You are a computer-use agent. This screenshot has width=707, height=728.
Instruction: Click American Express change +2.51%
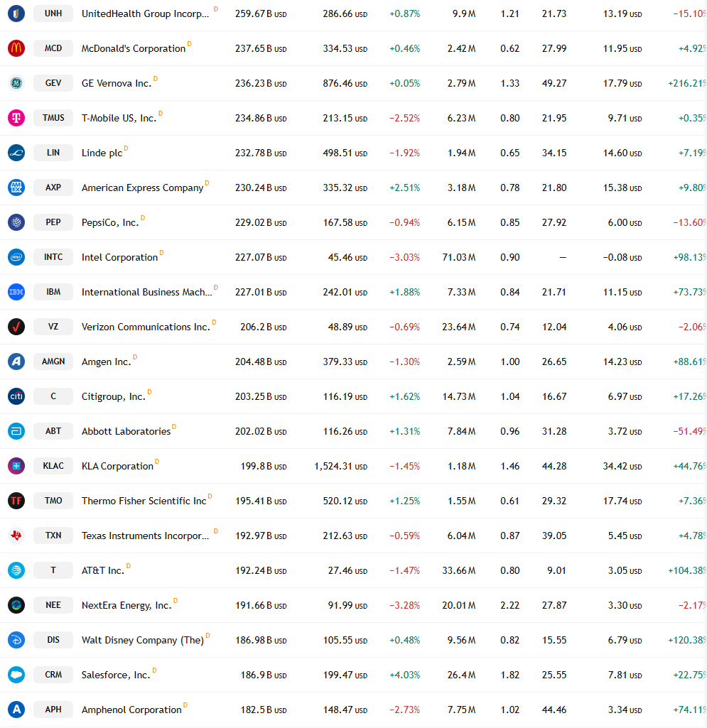pos(404,188)
